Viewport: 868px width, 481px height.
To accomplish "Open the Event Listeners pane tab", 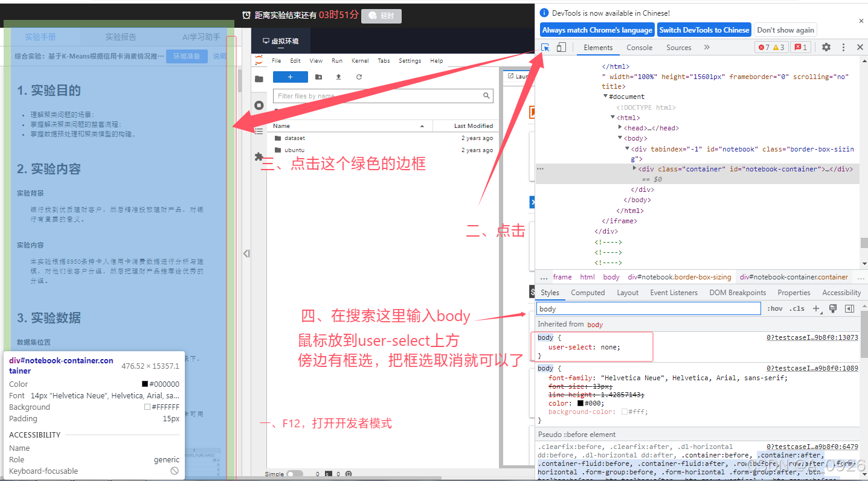I will [674, 293].
